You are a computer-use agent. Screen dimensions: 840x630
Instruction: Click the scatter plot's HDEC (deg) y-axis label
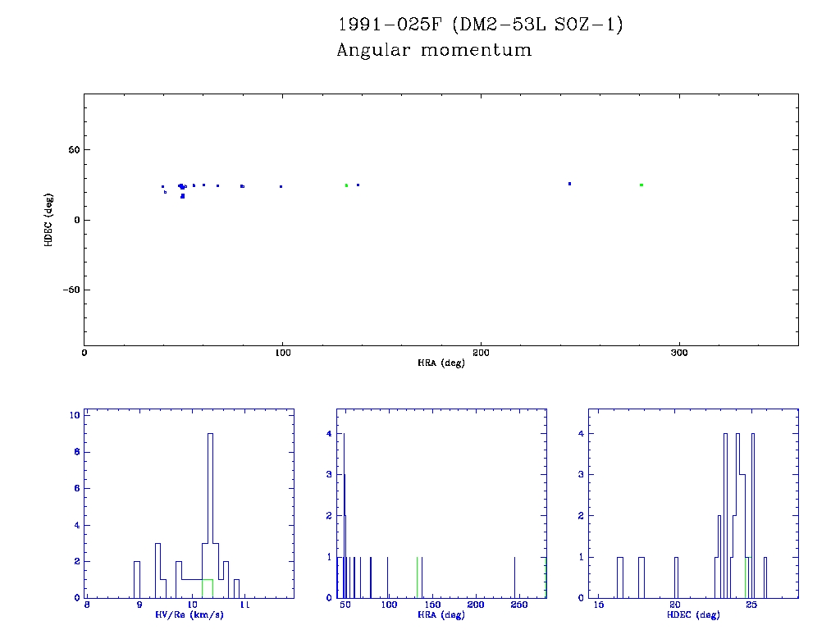click(49, 219)
